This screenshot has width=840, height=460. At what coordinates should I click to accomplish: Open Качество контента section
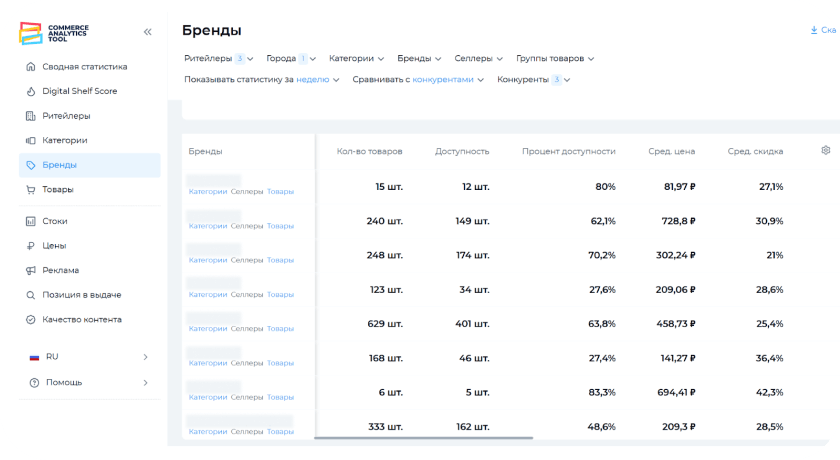tap(82, 320)
